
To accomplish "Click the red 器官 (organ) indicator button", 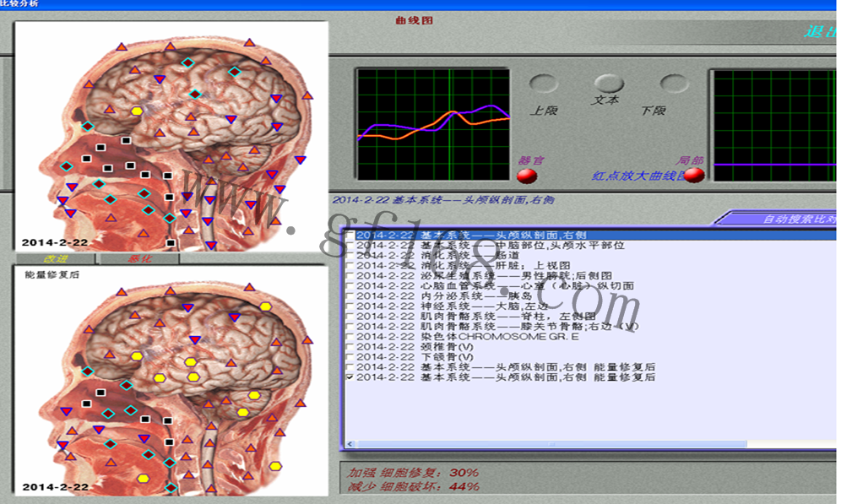I will click(527, 176).
